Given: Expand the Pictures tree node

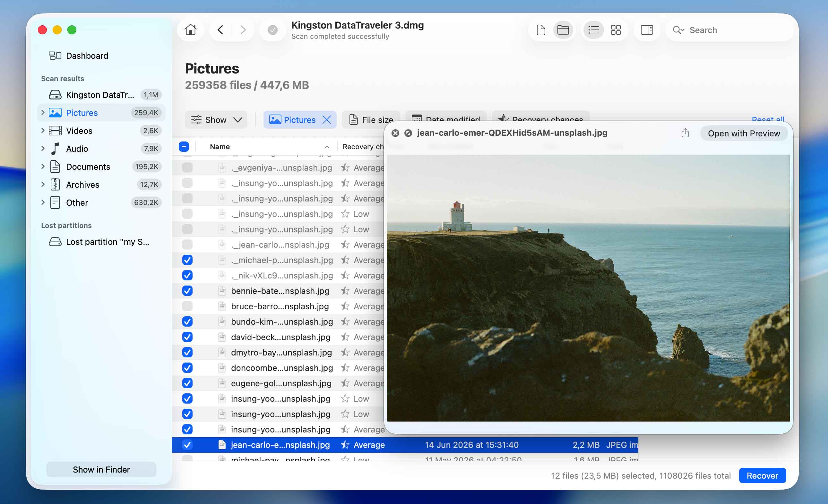Looking at the screenshot, I should (x=43, y=113).
